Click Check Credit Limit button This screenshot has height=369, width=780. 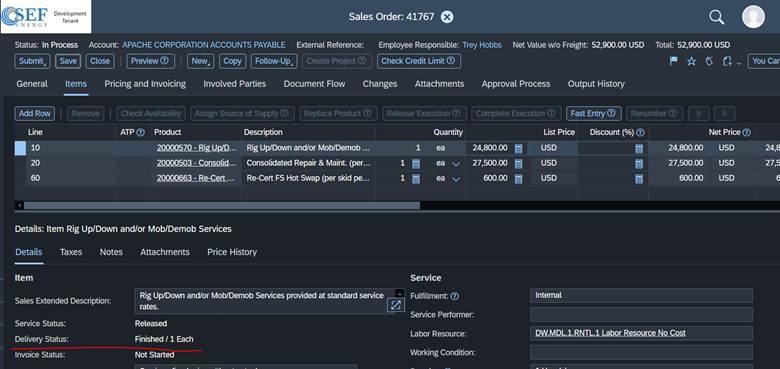(x=418, y=61)
